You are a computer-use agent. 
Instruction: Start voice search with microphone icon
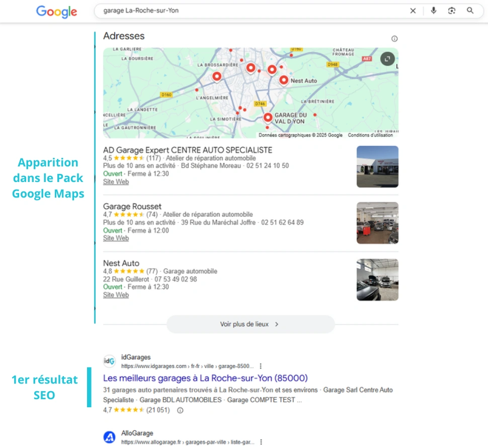tap(434, 11)
